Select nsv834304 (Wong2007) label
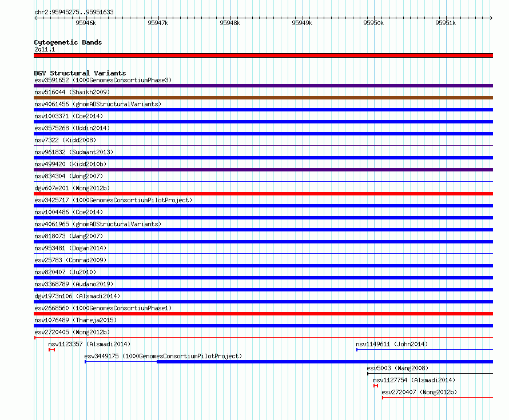509x420 pixels. (69, 176)
